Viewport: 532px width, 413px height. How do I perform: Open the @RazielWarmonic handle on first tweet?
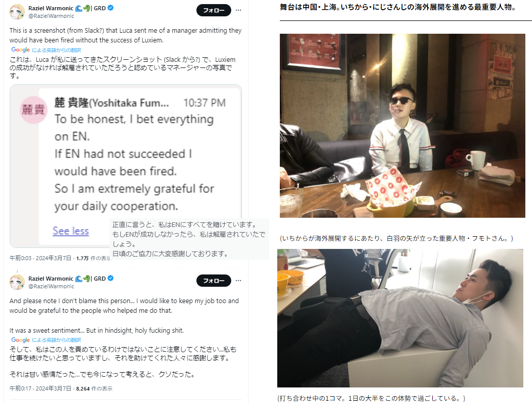(51, 16)
